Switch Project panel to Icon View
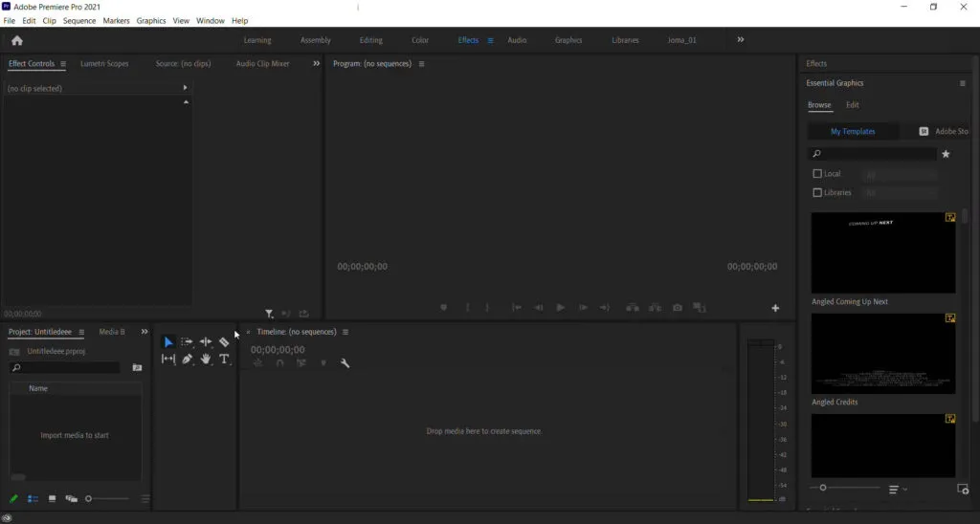 point(52,498)
